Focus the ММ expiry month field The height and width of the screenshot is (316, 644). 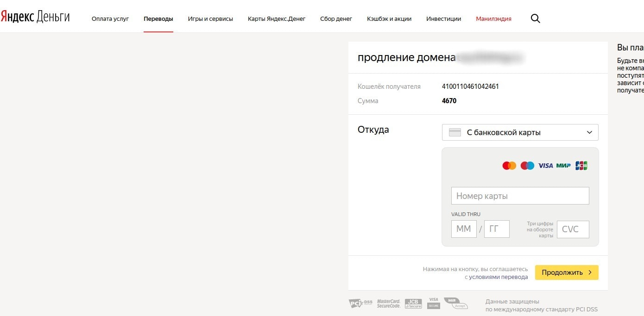coord(464,229)
